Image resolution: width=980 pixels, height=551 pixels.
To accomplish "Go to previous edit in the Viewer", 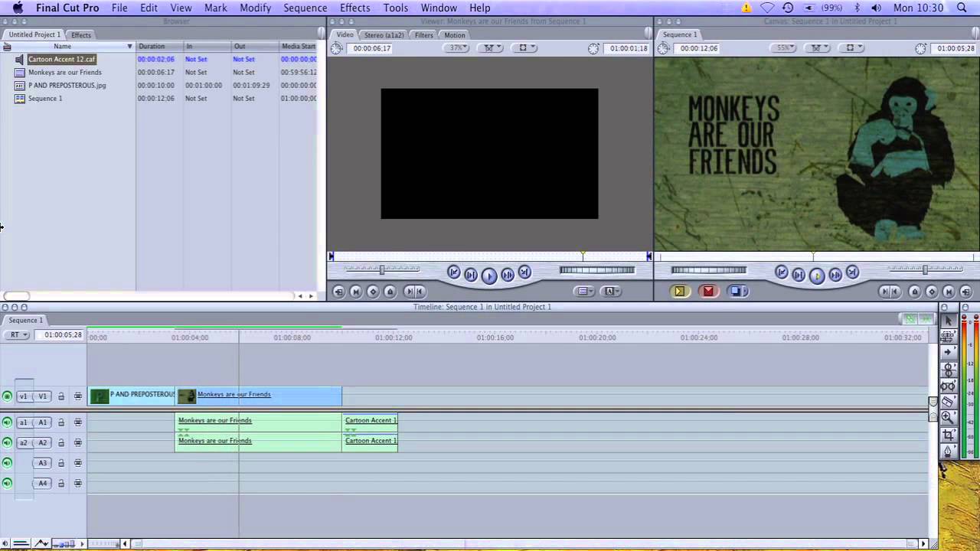I will [453, 272].
